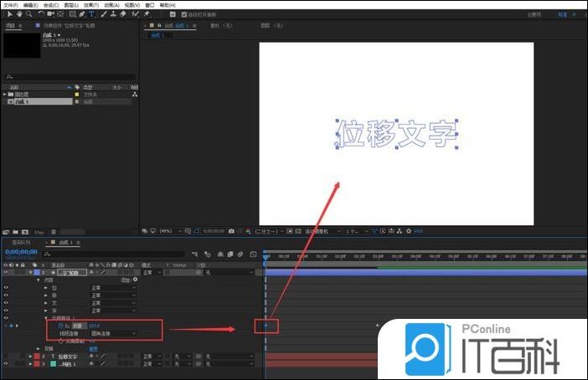Select the Eraser tool
The height and width of the screenshot is (380, 588).
(x=124, y=14)
